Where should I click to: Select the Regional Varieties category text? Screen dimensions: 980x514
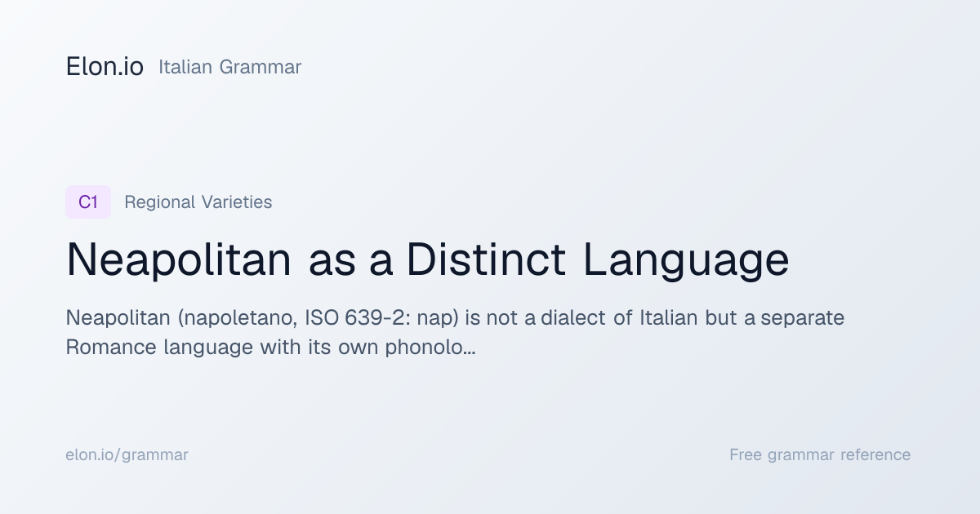click(x=198, y=202)
